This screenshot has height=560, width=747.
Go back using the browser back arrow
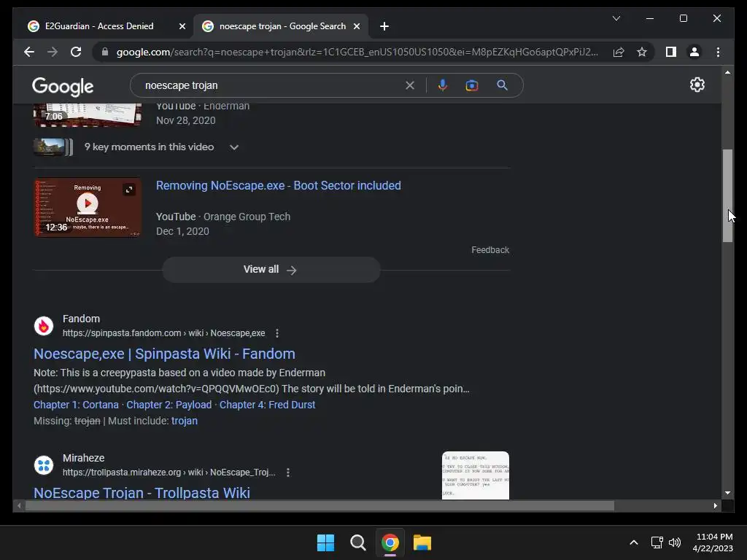(29, 52)
